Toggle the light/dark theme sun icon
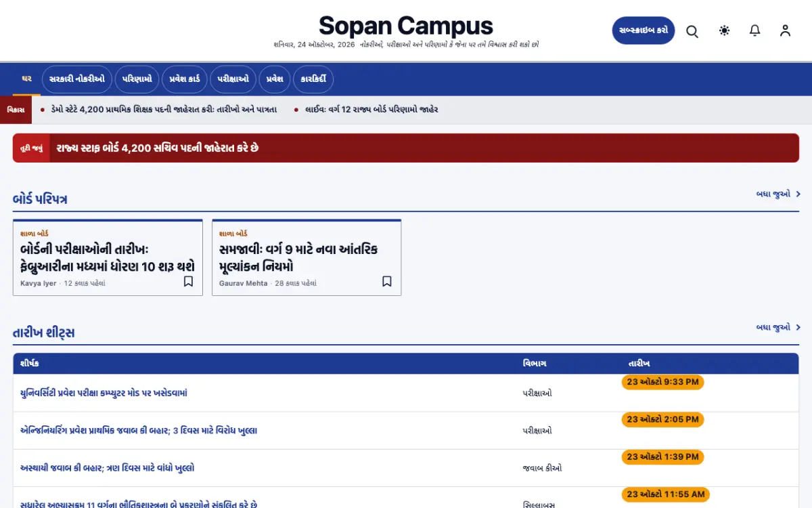 point(725,30)
